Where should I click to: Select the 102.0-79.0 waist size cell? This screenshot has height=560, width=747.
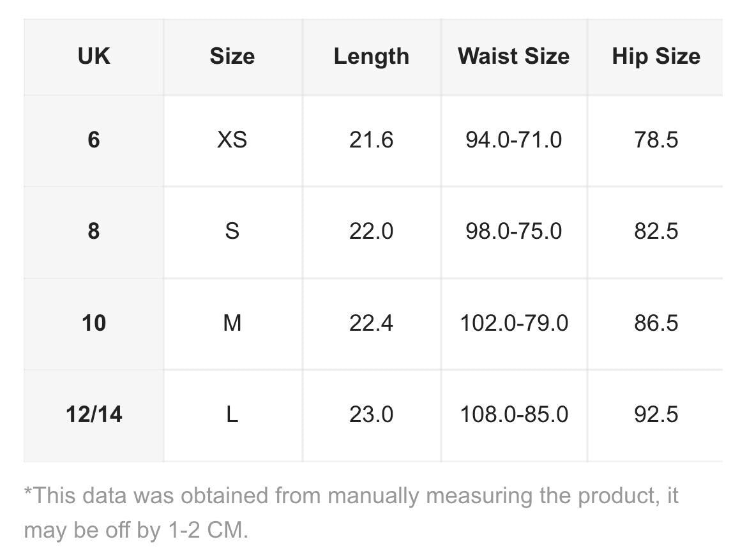point(513,322)
